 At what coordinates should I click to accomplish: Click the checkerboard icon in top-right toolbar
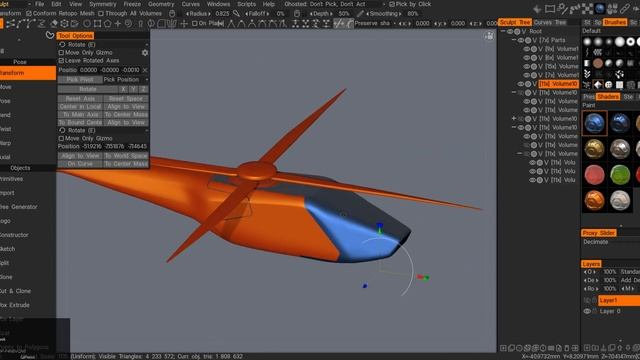[x=587, y=8]
